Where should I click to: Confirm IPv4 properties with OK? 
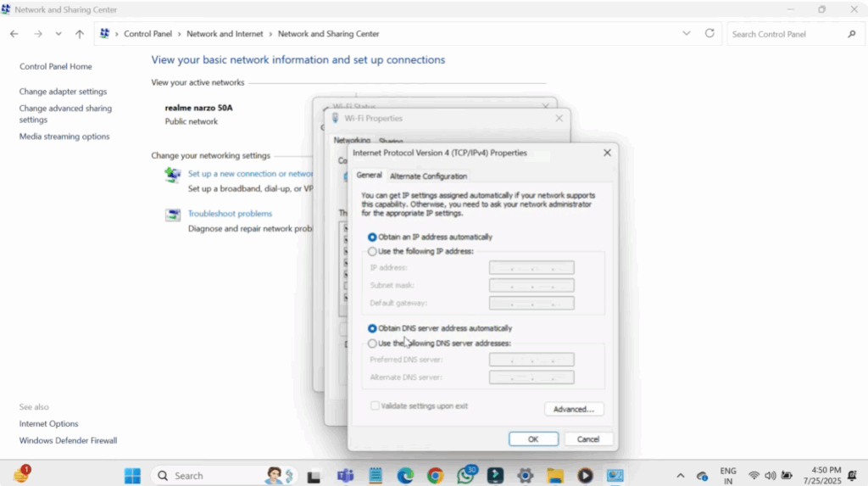coord(534,439)
